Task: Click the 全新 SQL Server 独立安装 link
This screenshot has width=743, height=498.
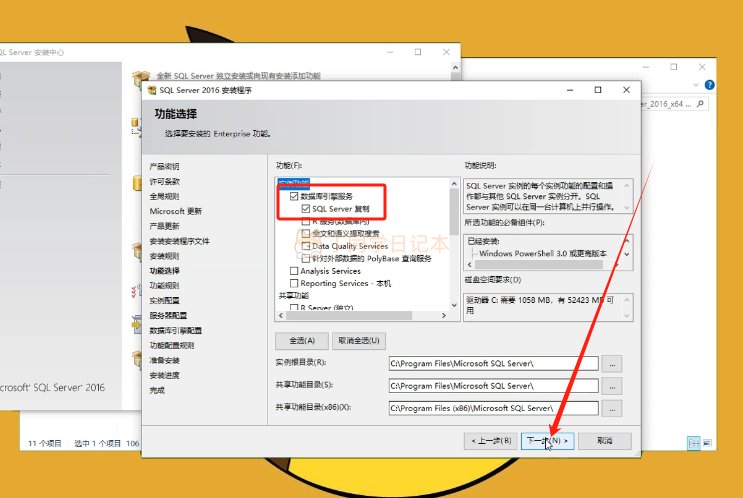Action: (239, 75)
